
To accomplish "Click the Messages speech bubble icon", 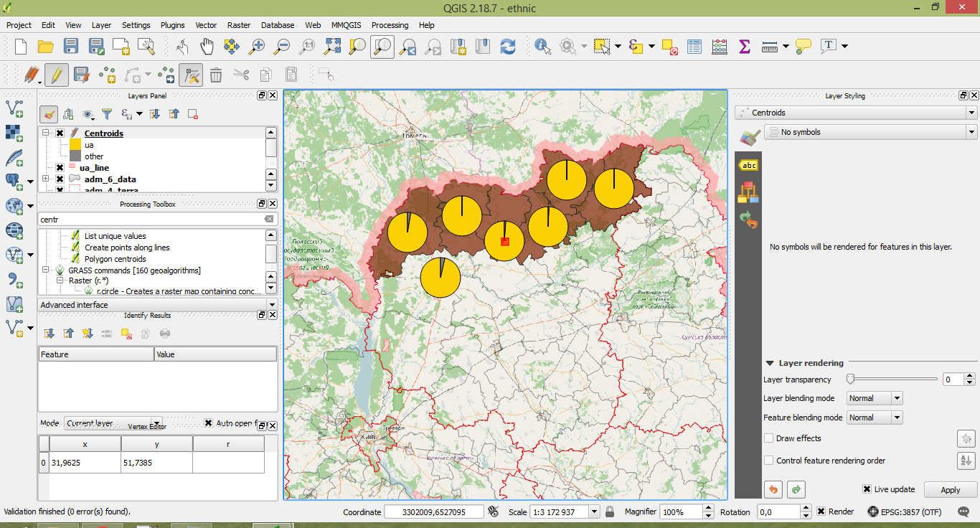I will click(964, 511).
